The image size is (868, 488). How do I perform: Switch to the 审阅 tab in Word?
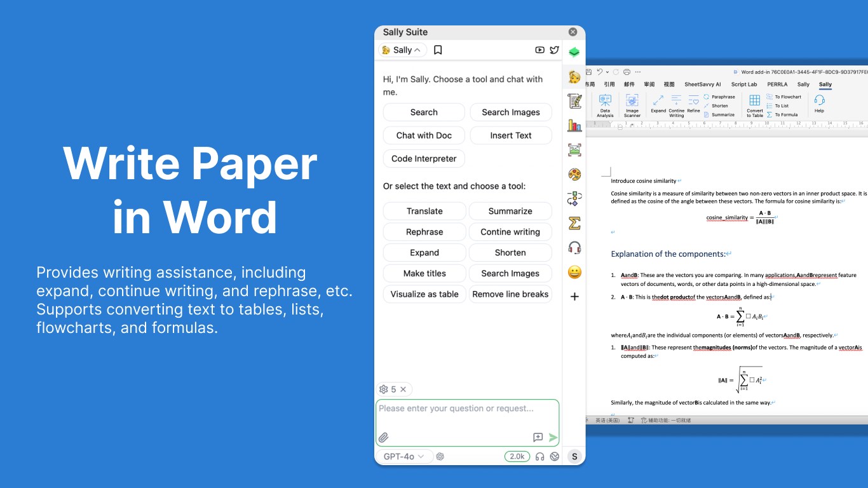pyautogui.click(x=649, y=85)
